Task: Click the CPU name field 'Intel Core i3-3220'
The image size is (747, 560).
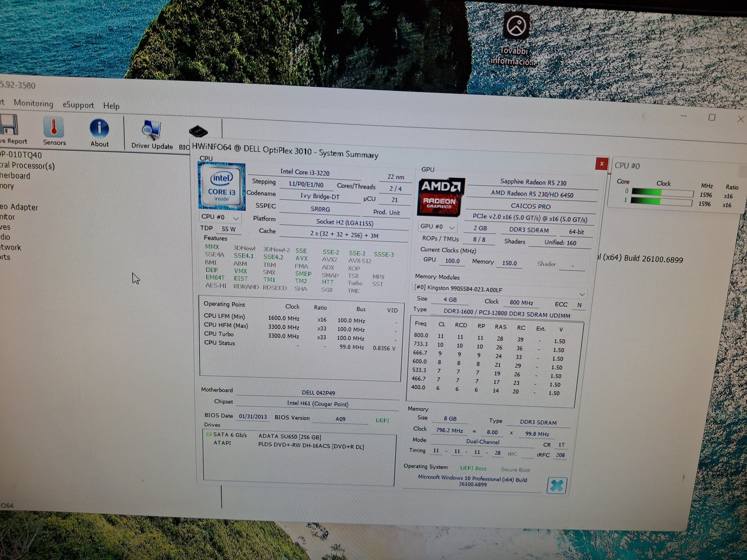Action: (x=305, y=172)
